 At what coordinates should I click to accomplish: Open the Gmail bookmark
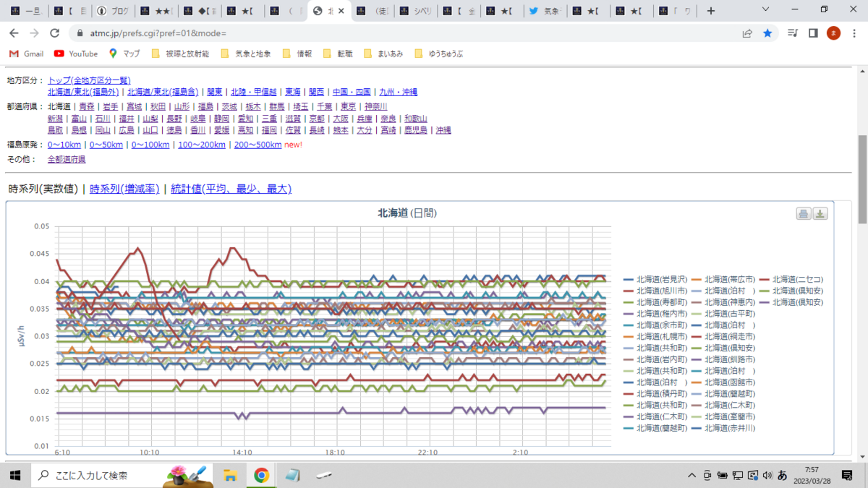[27, 53]
